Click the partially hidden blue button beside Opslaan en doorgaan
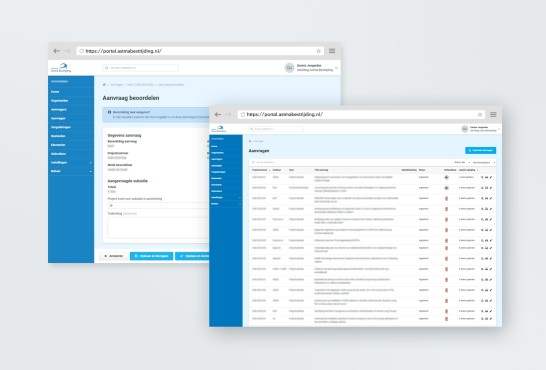This screenshot has width=546, height=370. tap(192, 256)
